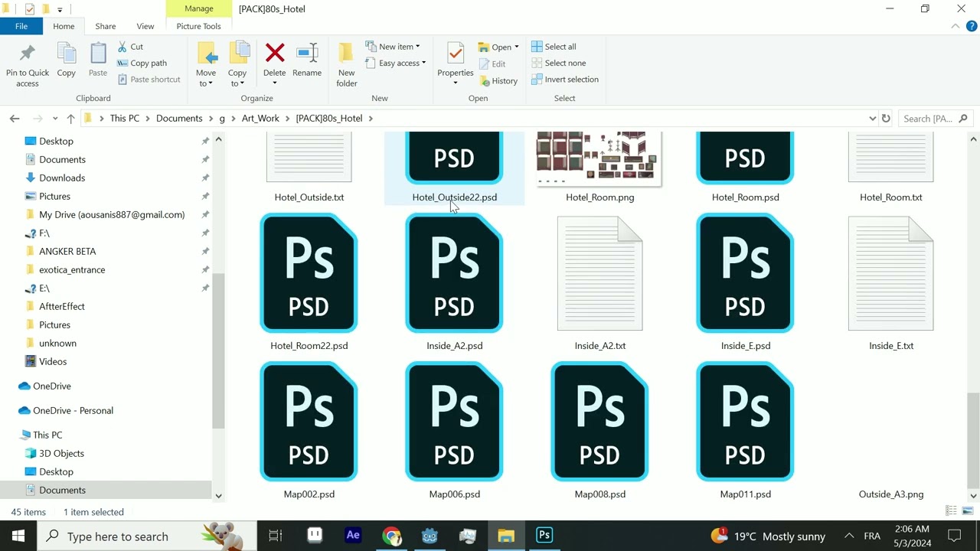Click Select all in the ribbon
980x551 pixels.
(554, 47)
